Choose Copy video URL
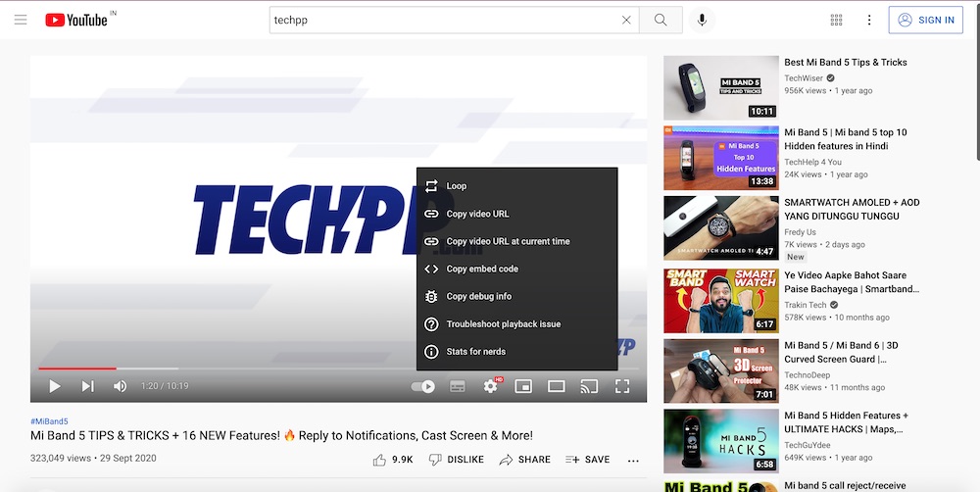Viewport: 980px width, 492px height. click(516, 214)
